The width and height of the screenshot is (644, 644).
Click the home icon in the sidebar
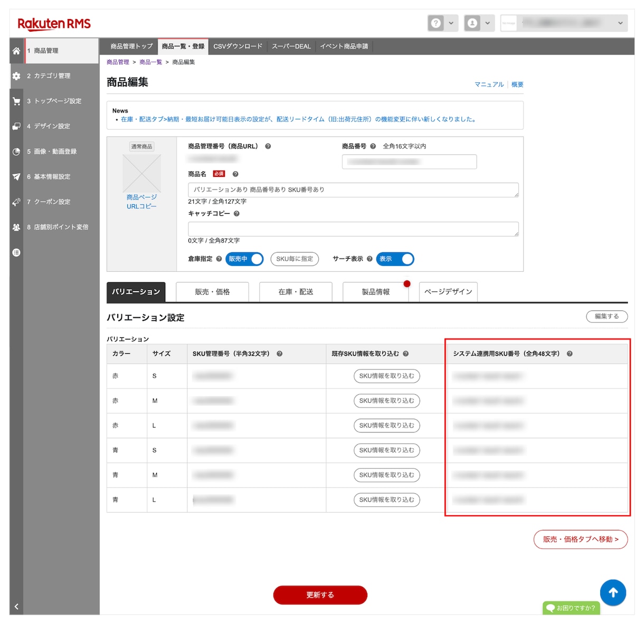(16, 51)
